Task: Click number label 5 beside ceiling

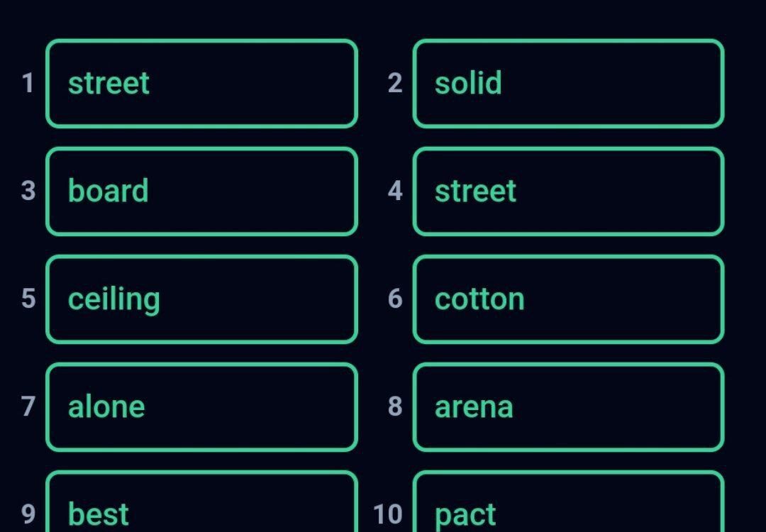Action: 28,299
